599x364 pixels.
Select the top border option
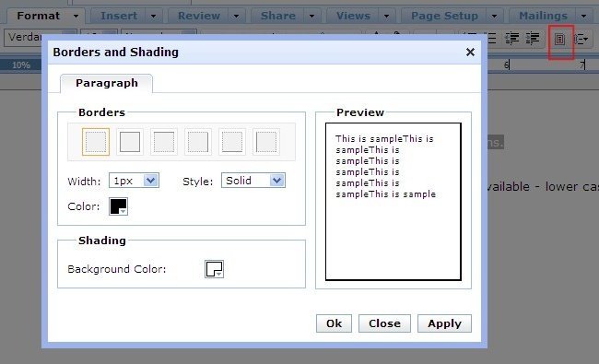pyautogui.click(x=164, y=142)
